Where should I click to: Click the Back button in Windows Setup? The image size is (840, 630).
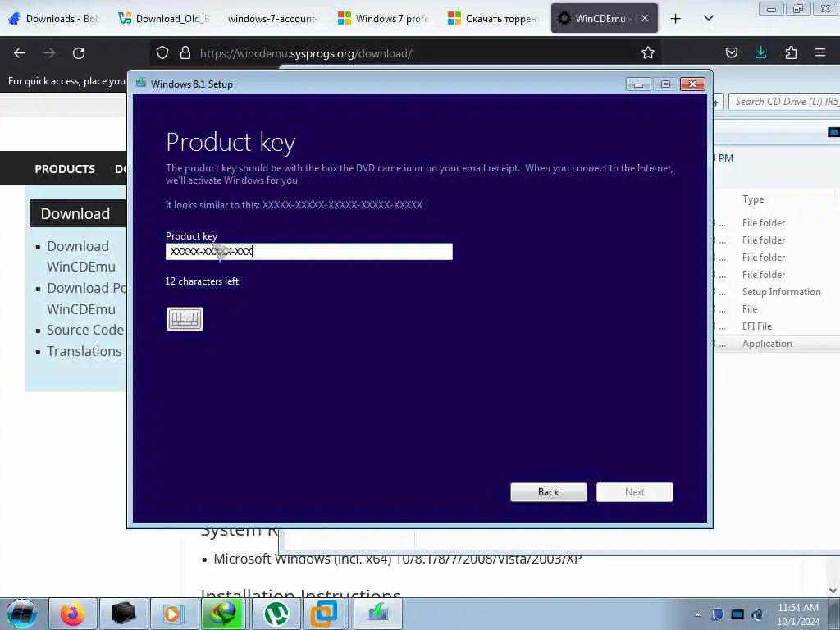(549, 492)
